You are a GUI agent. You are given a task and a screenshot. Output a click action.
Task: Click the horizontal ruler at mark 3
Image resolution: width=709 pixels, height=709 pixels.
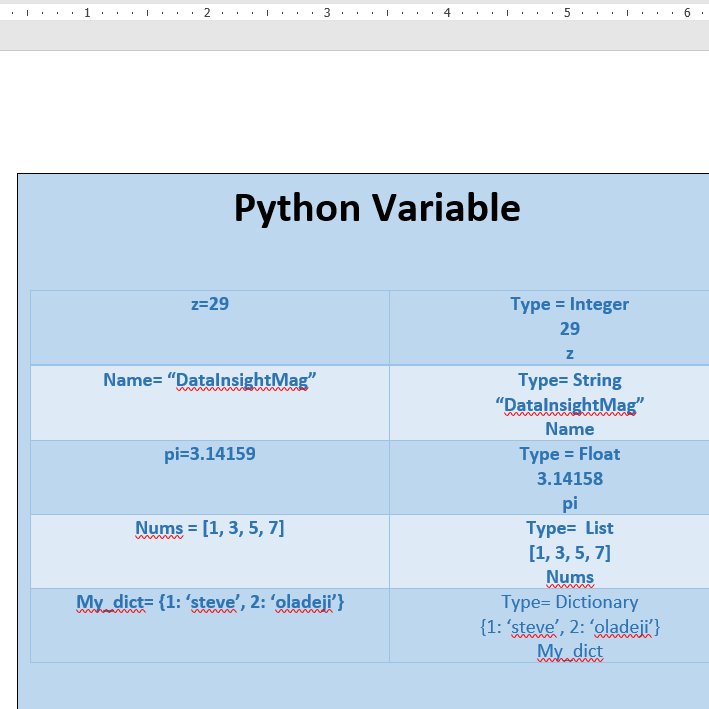(x=327, y=13)
